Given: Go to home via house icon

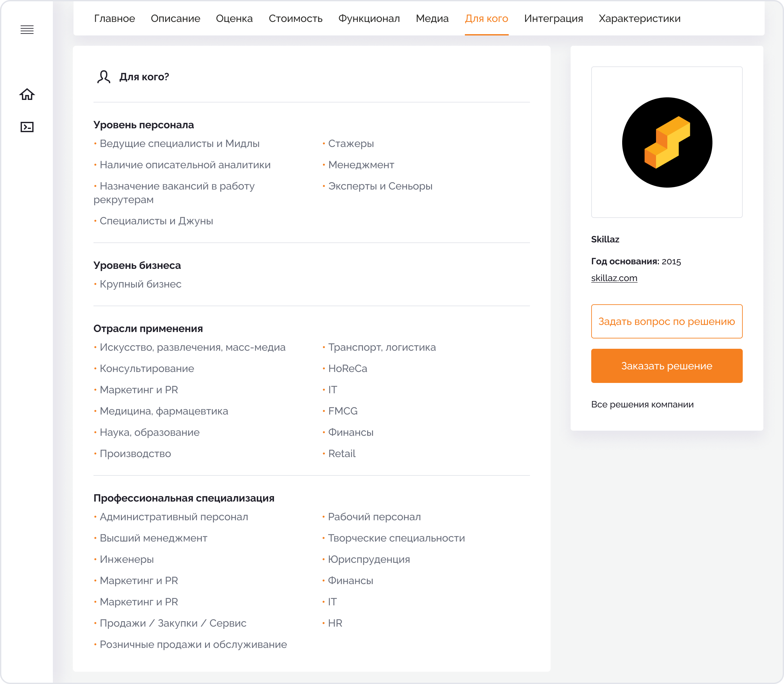Looking at the screenshot, I should [27, 94].
